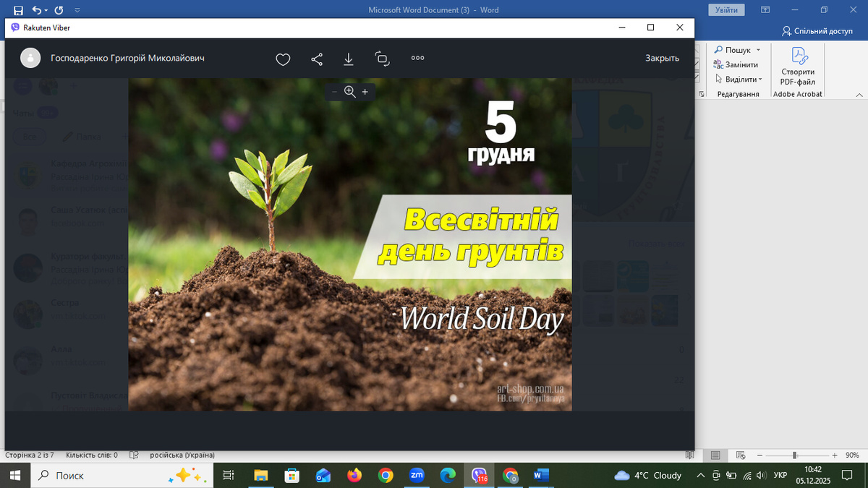Click Спільний доступ share button
This screenshot has height=488, width=868.
coord(817,31)
